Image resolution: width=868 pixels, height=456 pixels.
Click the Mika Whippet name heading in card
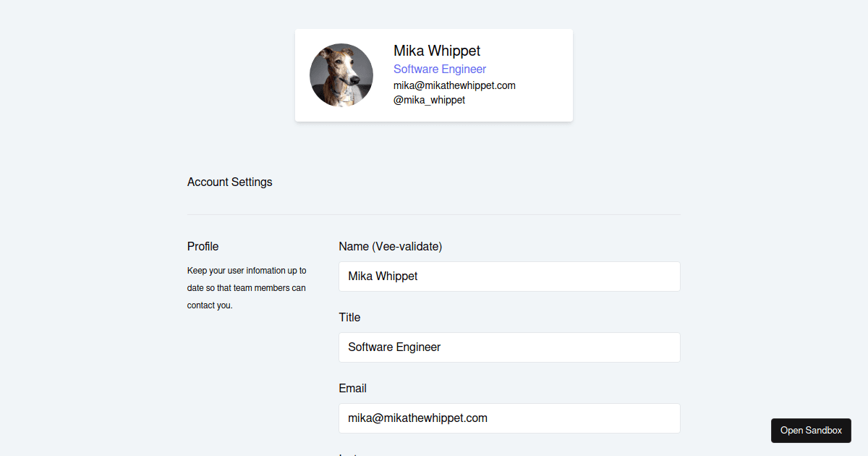coord(437,51)
